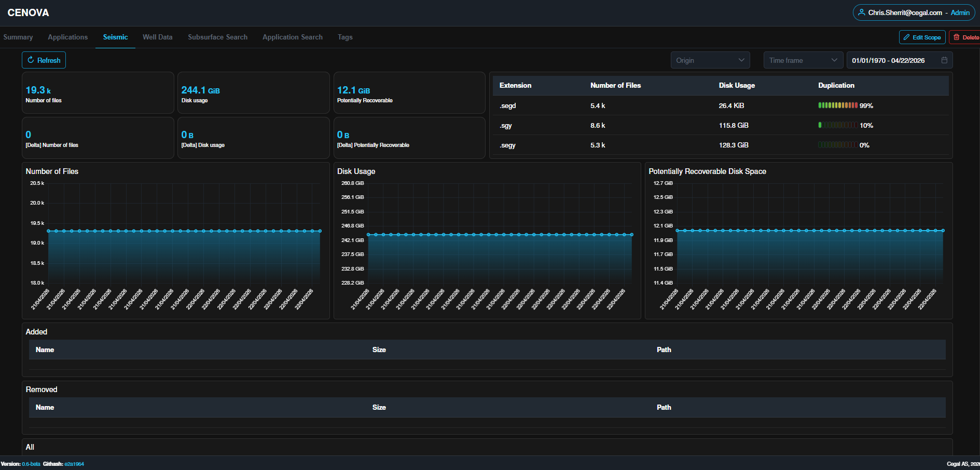The width and height of the screenshot is (980, 470).
Task: Click the date range input field
Action: coord(900,60)
